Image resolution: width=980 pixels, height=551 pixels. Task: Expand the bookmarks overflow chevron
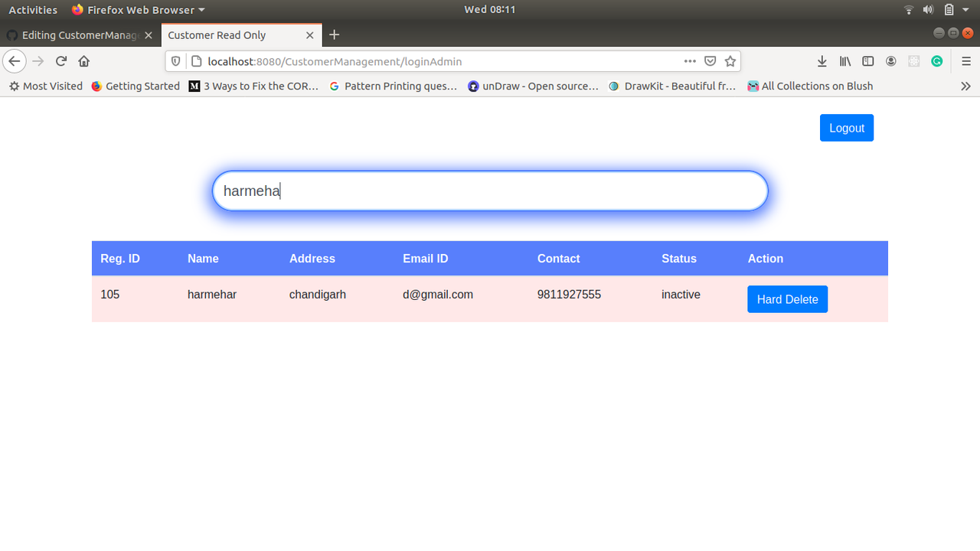coord(966,86)
